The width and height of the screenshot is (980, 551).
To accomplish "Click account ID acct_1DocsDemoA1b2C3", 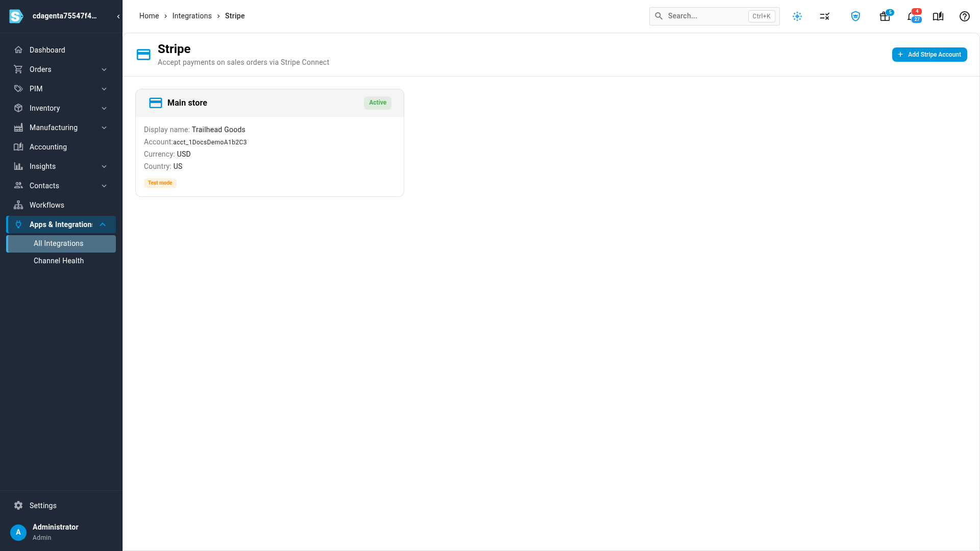I will coord(210,142).
